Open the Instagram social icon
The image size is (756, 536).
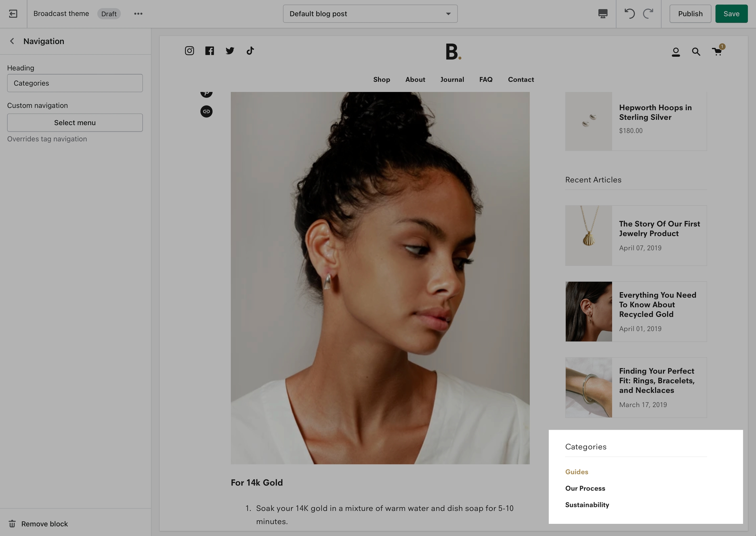coord(189,51)
